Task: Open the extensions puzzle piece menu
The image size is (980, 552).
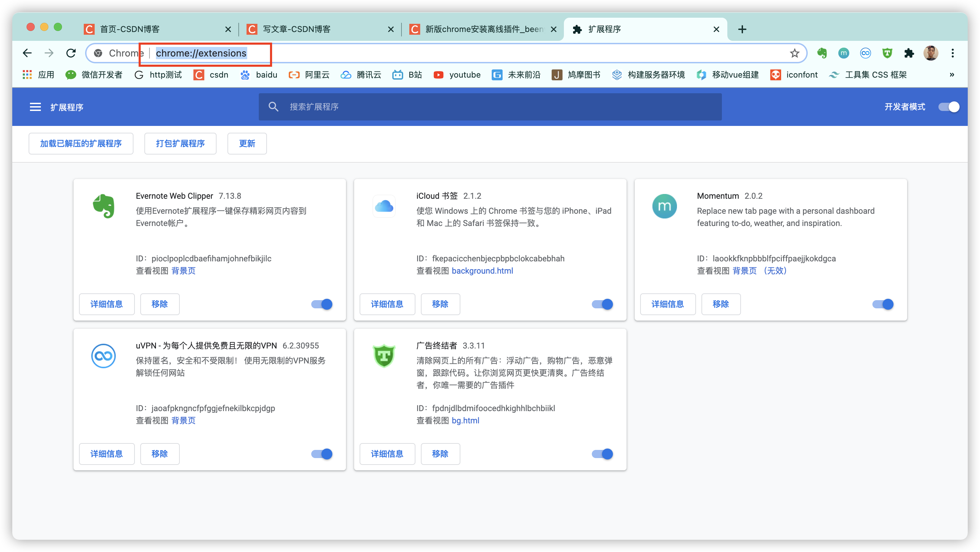Action: point(909,53)
